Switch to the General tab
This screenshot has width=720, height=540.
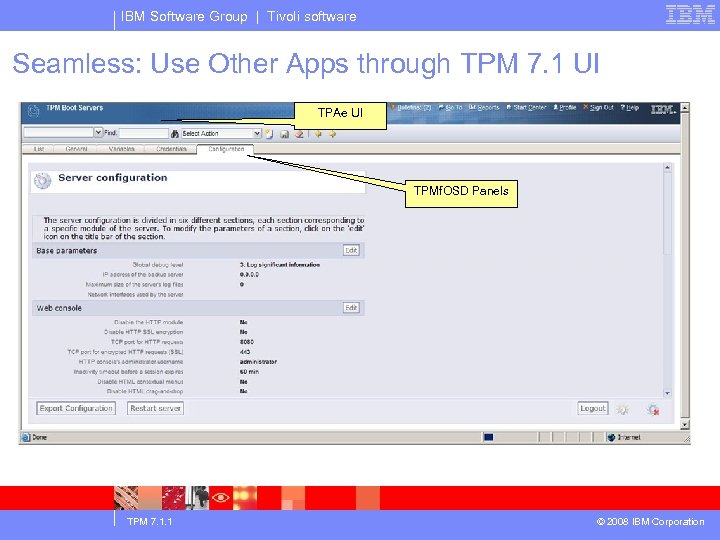coord(76,149)
